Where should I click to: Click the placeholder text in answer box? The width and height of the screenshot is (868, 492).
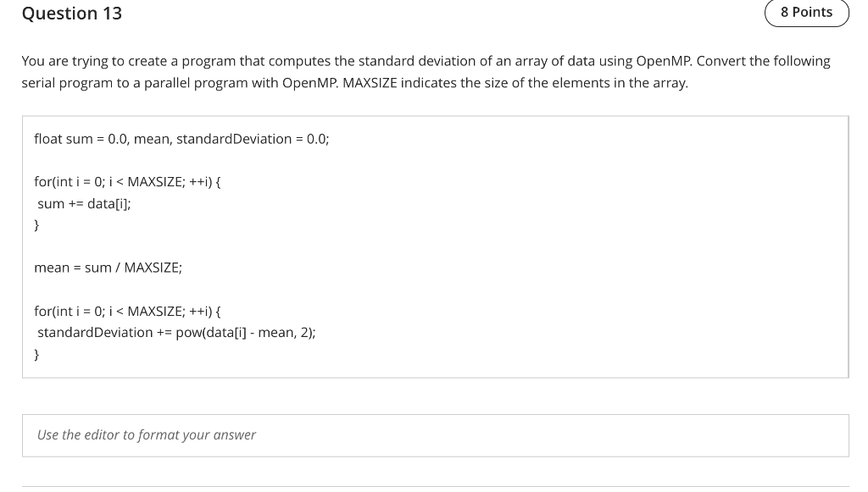147,434
